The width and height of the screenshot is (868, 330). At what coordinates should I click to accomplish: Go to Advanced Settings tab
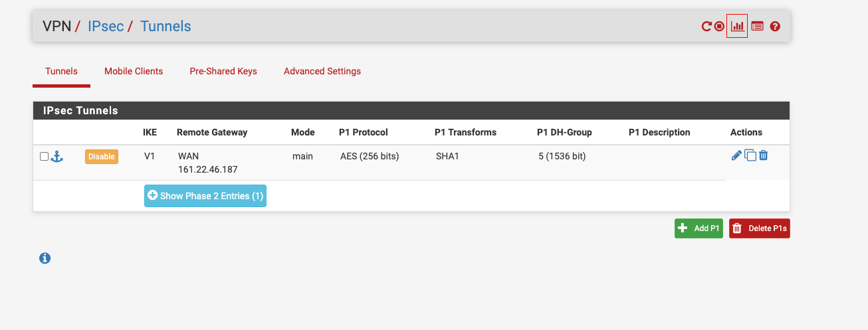pyautogui.click(x=322, y=71)
